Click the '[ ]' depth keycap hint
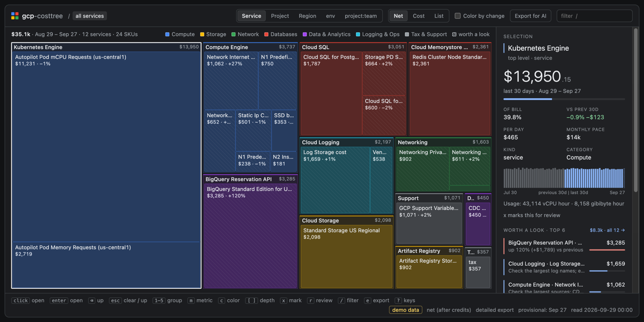644x322 pixels. (252, 300)
